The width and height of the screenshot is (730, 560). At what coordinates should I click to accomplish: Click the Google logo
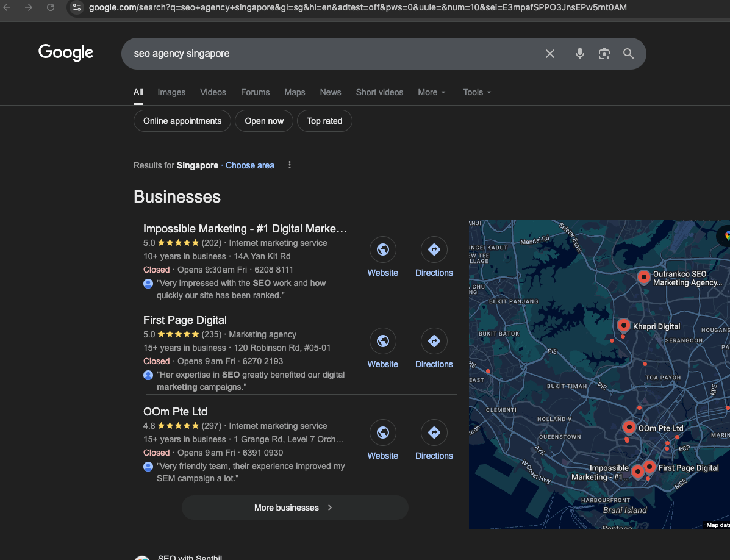66,52
